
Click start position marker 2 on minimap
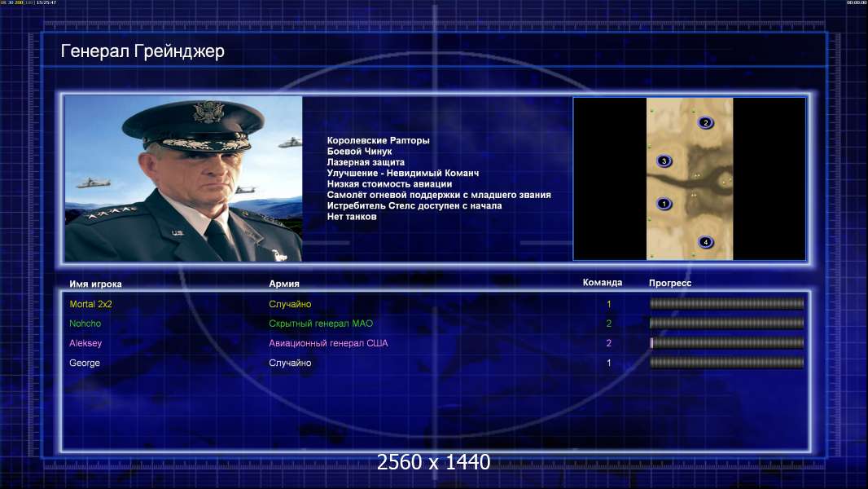[705, 122]
